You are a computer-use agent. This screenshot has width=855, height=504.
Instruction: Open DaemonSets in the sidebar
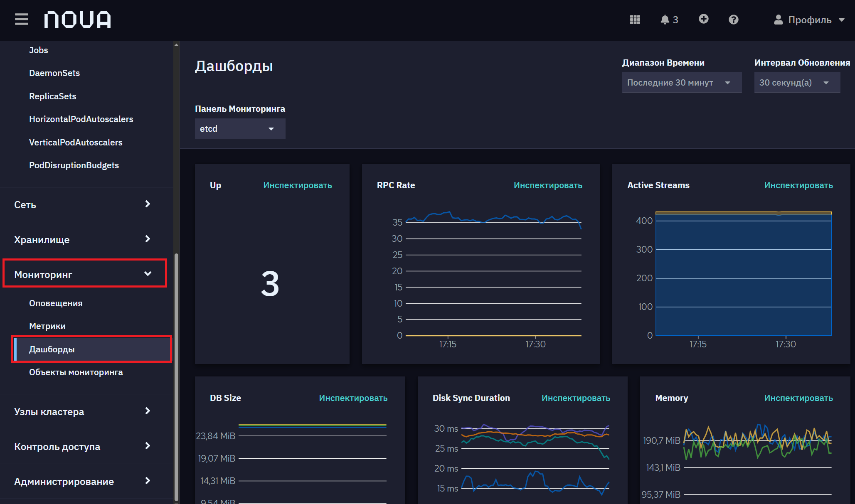pyautogui.click(x=54, y=73)
